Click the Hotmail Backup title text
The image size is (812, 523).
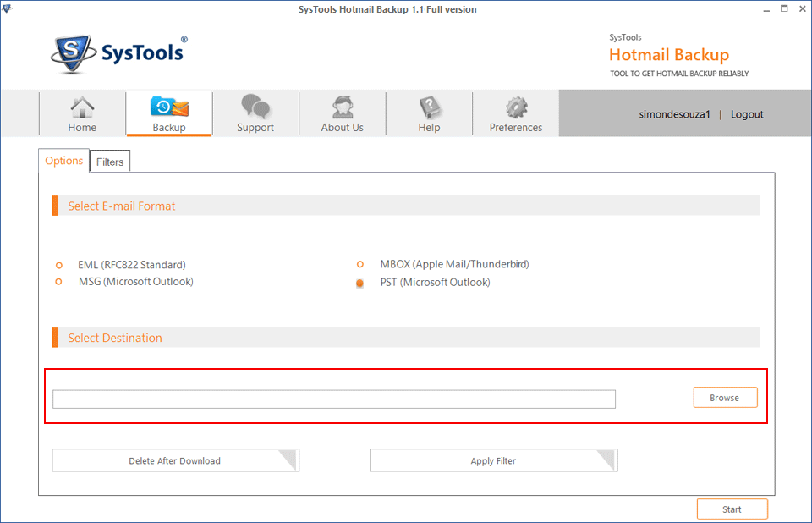tap(669, 55)
